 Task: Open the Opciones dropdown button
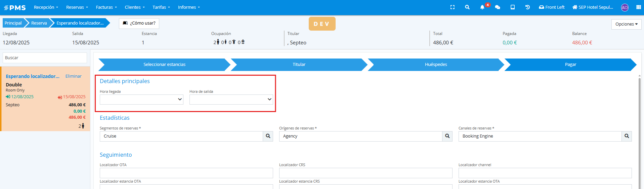click(x=626, y=24)
